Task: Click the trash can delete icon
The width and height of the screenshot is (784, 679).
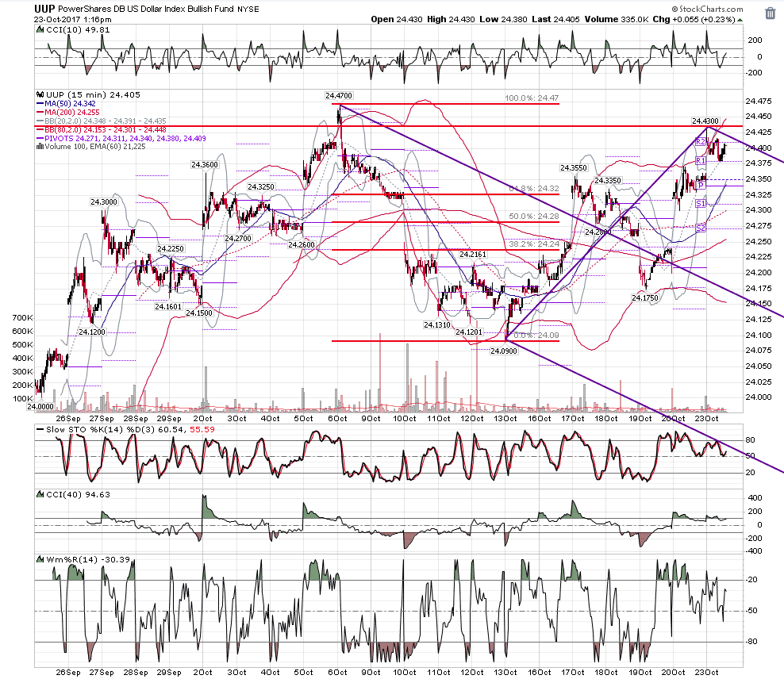Action: pos(770,13)
